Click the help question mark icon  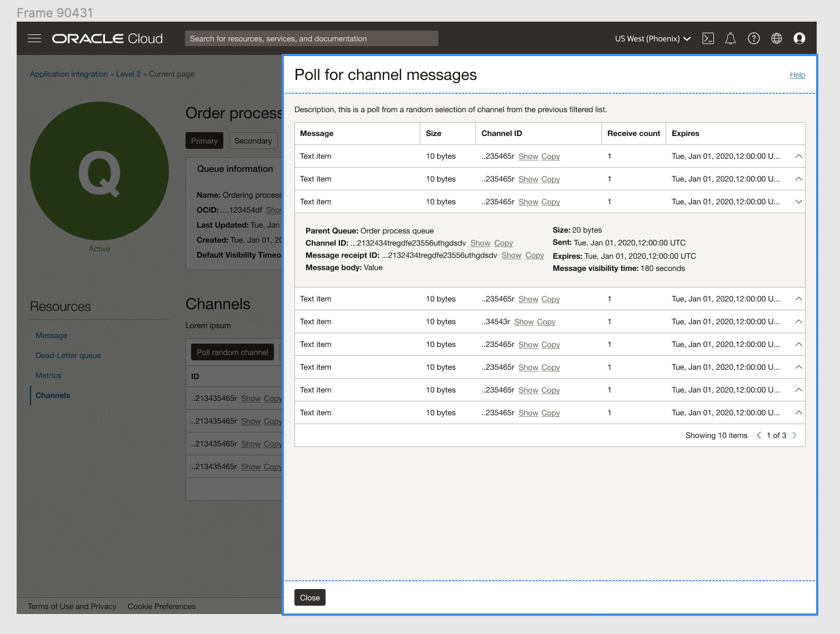[753, 38]
